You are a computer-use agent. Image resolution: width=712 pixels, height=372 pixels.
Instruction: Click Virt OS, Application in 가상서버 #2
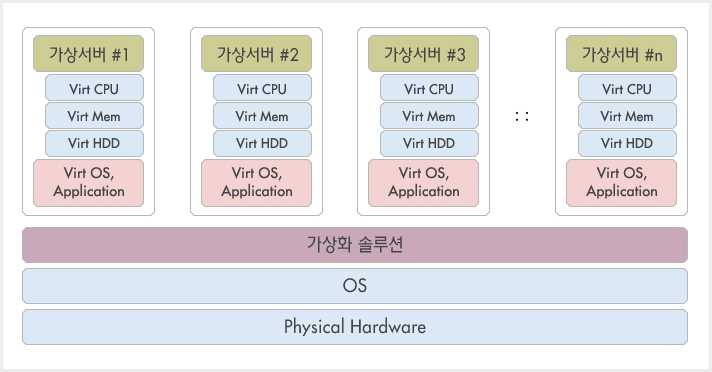tap(257, 183)
